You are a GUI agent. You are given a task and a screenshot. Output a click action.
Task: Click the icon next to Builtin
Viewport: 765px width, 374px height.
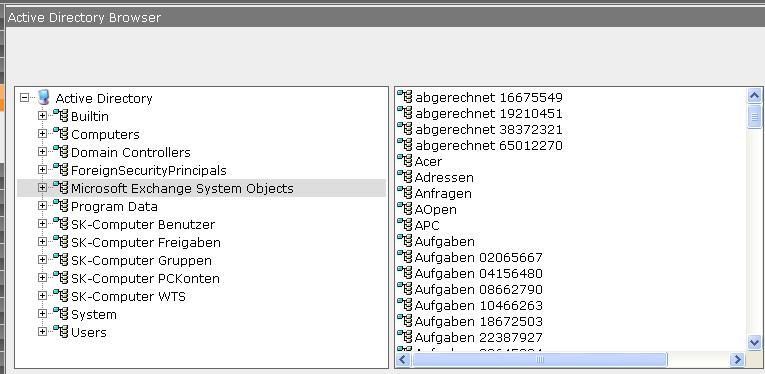60,116
